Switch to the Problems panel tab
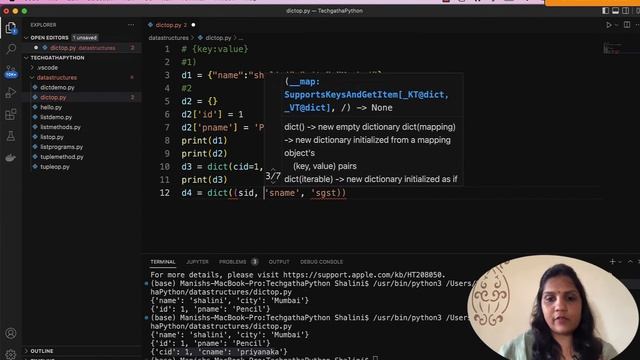The image size is (640, 360). pyautogui.click(x=233, y=262)
